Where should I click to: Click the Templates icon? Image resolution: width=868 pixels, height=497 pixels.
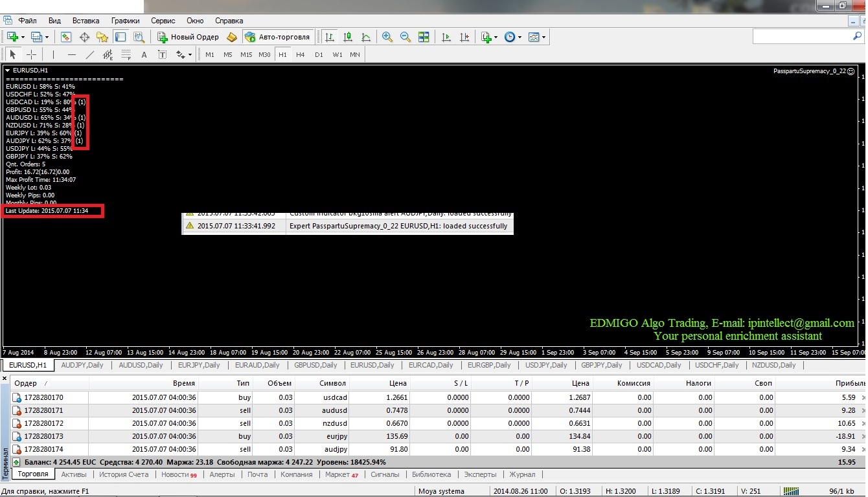tap(534, 37)
